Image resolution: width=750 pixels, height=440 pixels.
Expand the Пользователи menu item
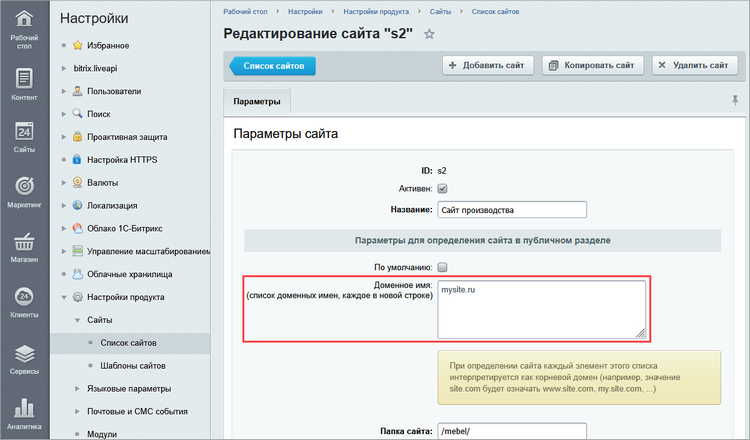(65, 91)
